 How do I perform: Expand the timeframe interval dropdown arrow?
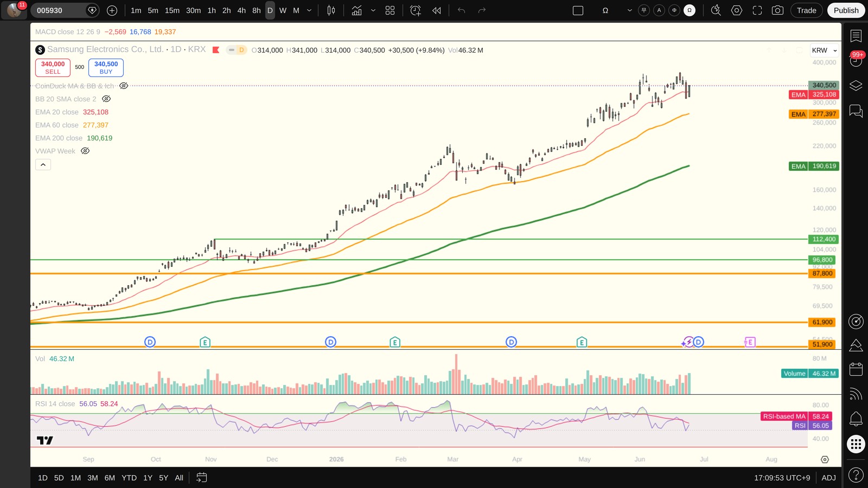pyautogui.click(x=309, y=10)
